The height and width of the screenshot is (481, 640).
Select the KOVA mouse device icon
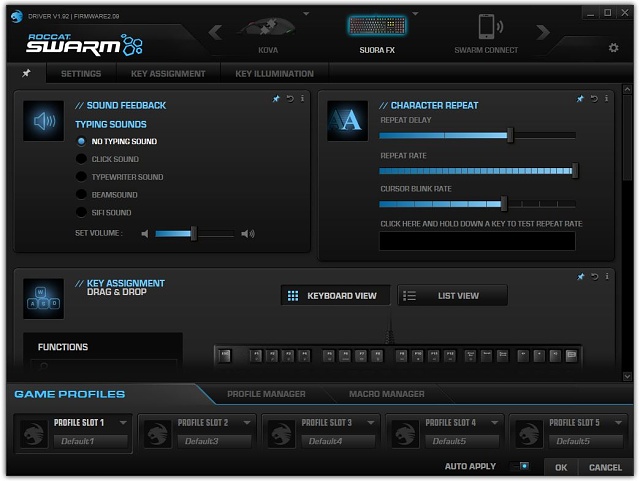coord(267,29)
